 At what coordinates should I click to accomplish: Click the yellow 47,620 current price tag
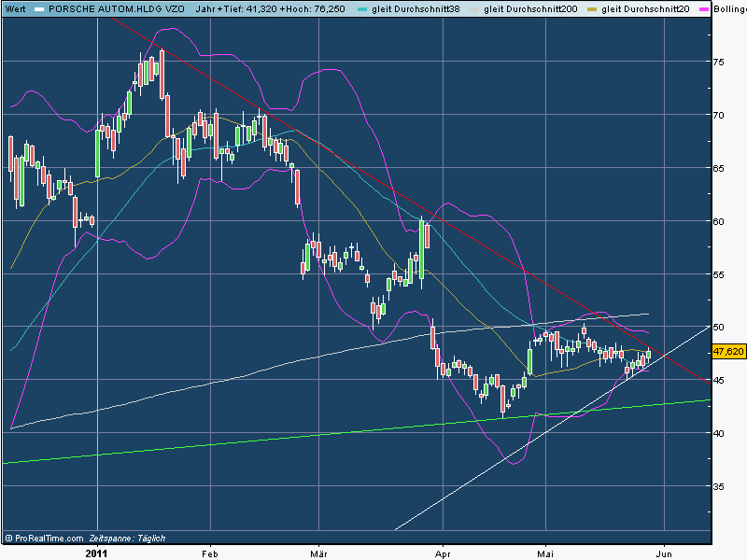point(728,352)
